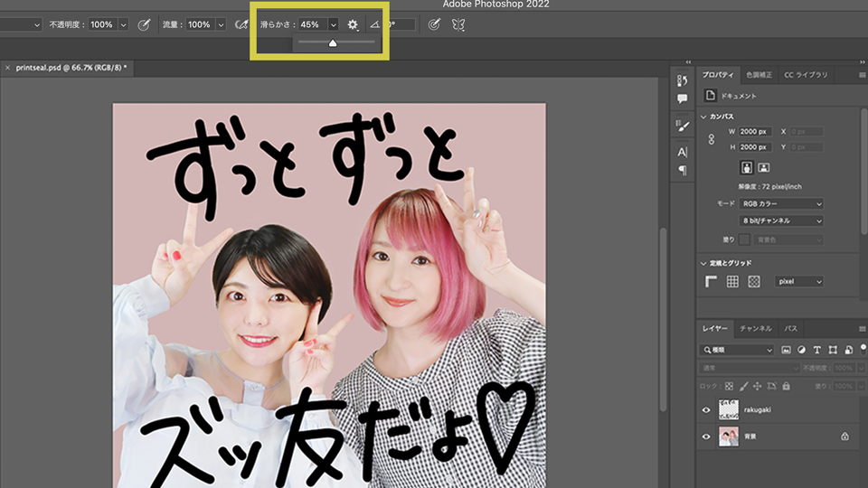The image size is (868, 488).
Task: Close the printseal.psd tab
Action: point(7,68)
